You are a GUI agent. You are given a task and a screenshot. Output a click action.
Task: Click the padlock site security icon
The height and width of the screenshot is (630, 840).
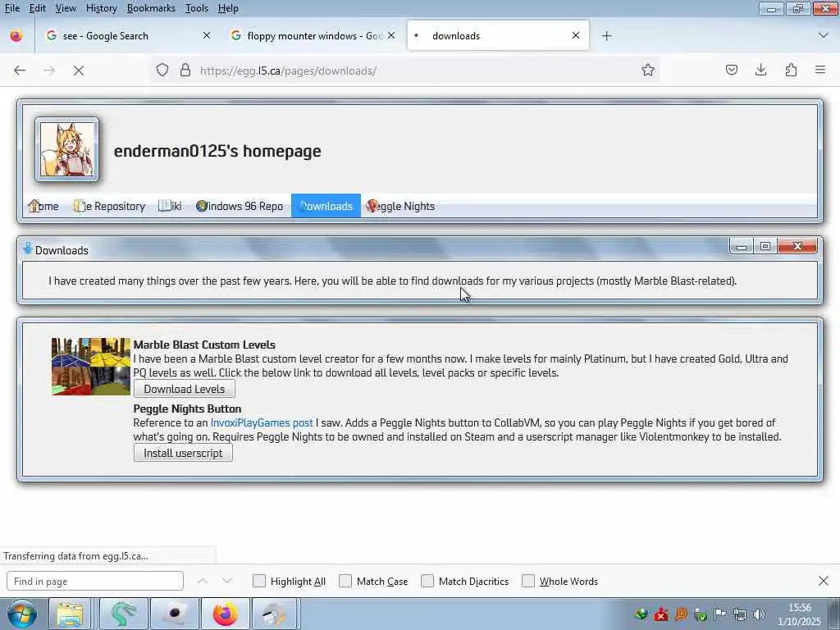pyautogui.click(x=185, y=71)
